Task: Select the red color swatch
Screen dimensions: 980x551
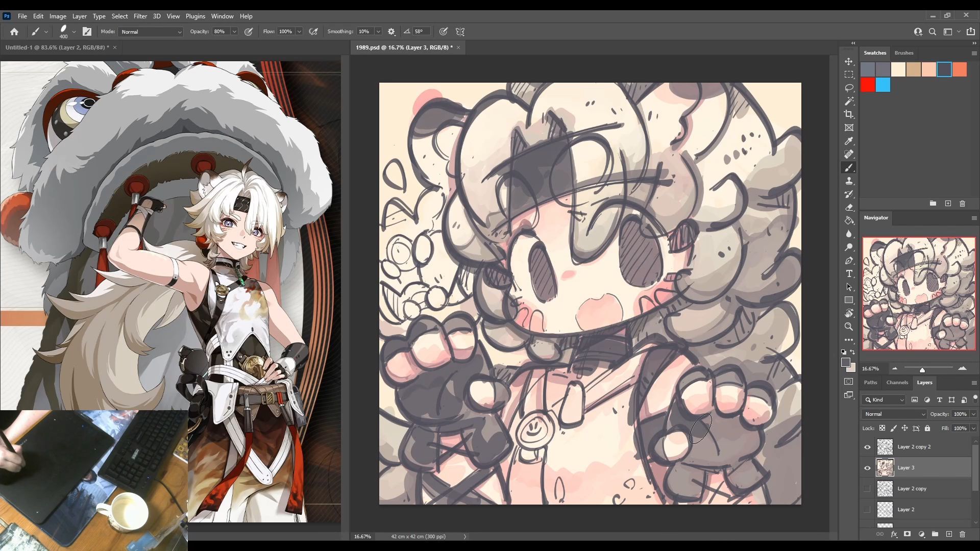Action: pos(868,85)
